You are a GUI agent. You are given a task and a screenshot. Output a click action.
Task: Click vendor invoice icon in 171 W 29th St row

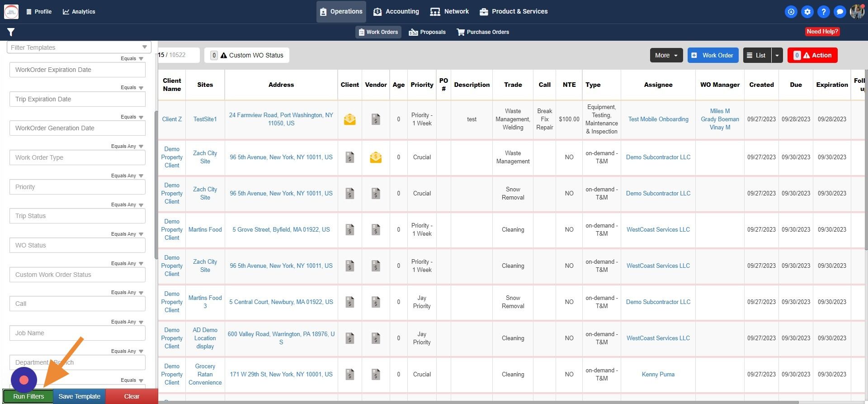(x=376, y=375)
